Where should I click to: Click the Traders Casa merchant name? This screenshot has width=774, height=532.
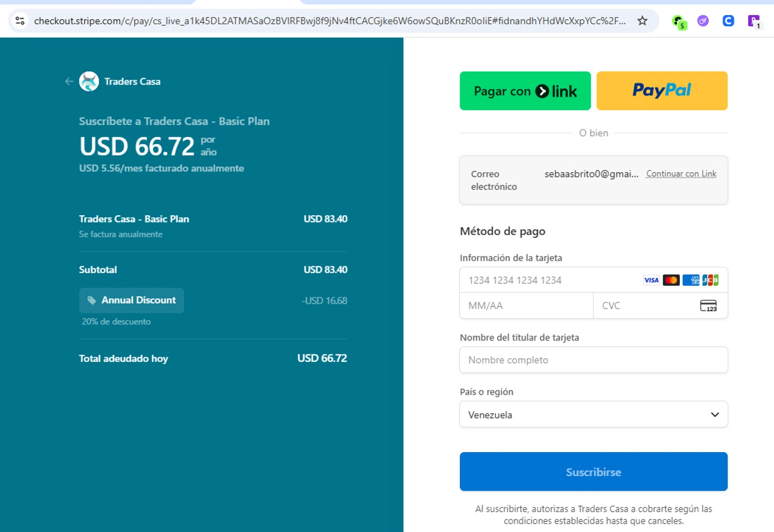(132, 82)
